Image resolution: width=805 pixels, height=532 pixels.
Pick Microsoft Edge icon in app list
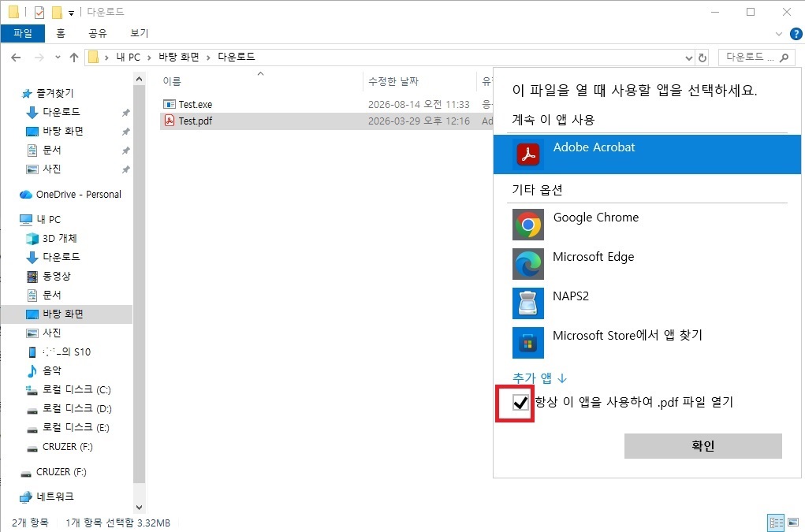click(528, 264)
